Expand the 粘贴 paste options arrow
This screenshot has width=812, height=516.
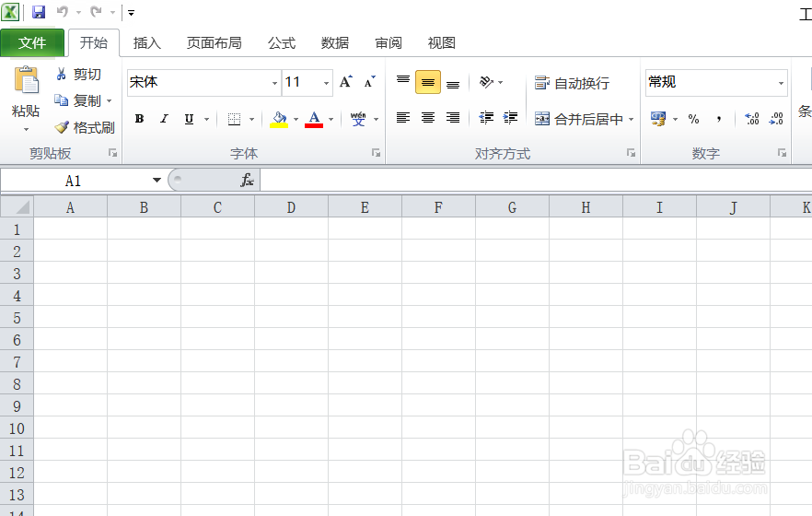26,128
